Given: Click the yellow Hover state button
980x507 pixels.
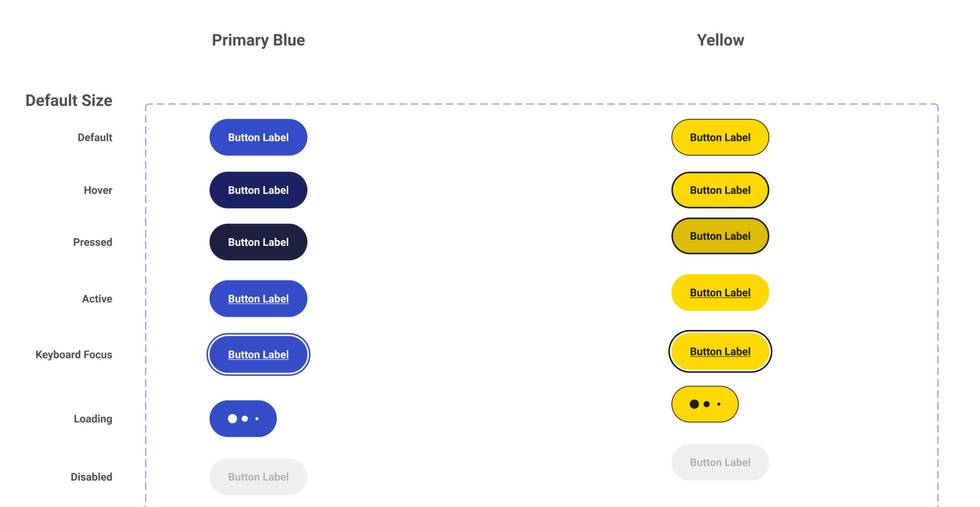Looking at the screenshot, I should tap(720, 190).
